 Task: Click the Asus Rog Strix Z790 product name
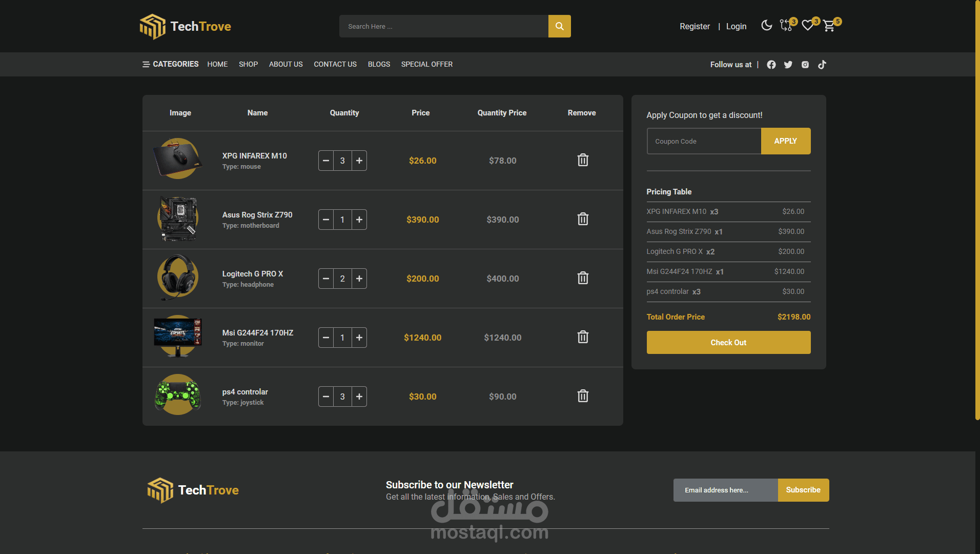tap(257, 215)
